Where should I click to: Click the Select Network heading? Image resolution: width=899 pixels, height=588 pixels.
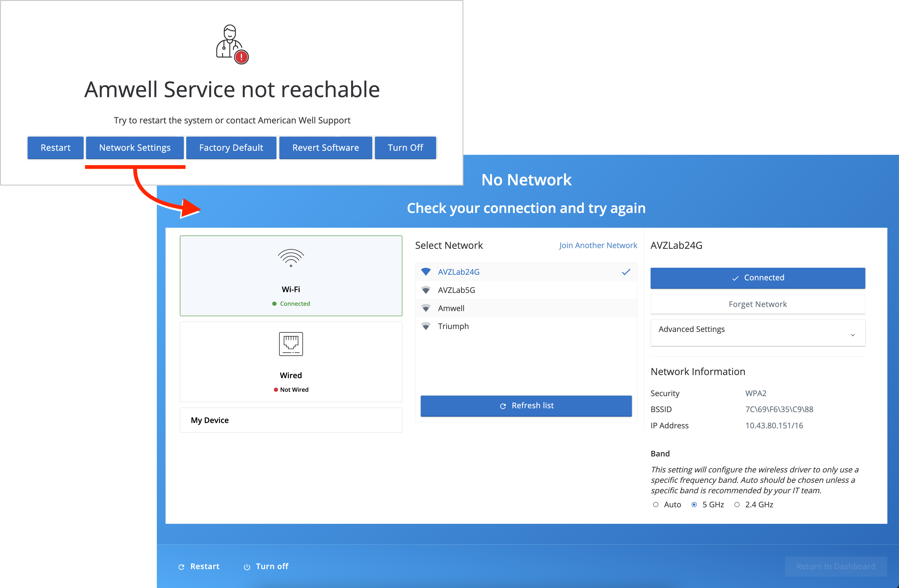click(449, 245)
